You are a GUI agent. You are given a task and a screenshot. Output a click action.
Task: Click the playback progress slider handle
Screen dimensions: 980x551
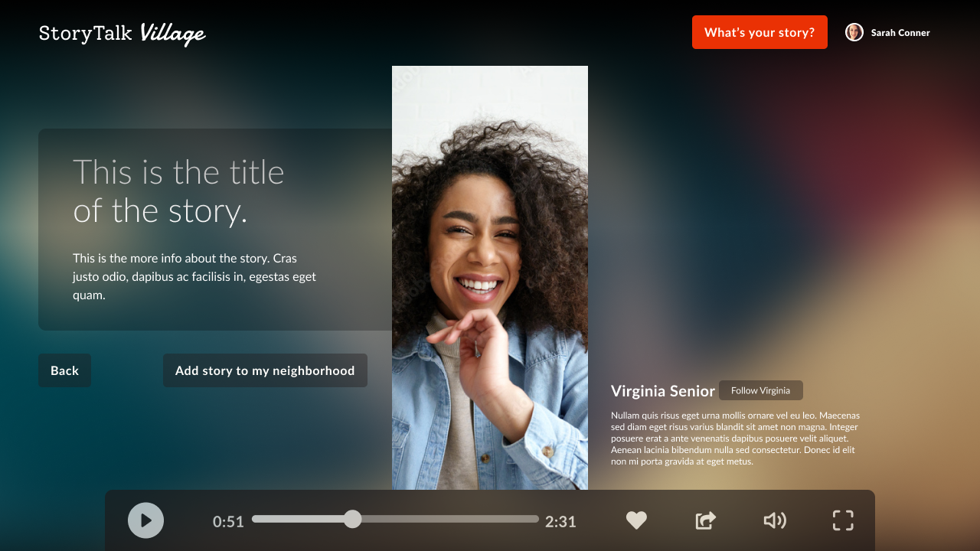[x=352, y=519]
